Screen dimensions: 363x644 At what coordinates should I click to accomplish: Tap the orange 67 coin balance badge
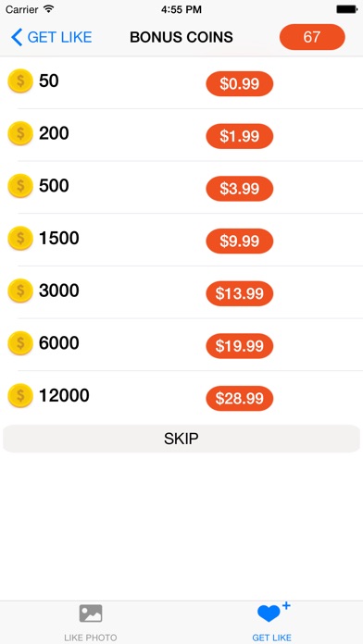[x=312, y=37]
